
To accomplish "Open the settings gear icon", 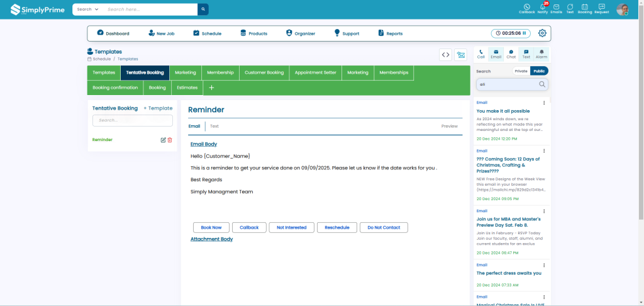I will (542, 33).
